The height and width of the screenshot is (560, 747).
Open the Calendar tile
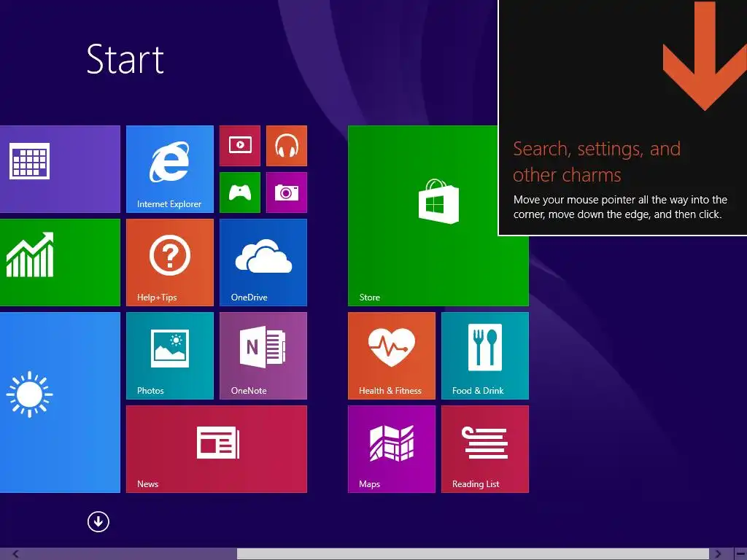[x=60, y=169]
